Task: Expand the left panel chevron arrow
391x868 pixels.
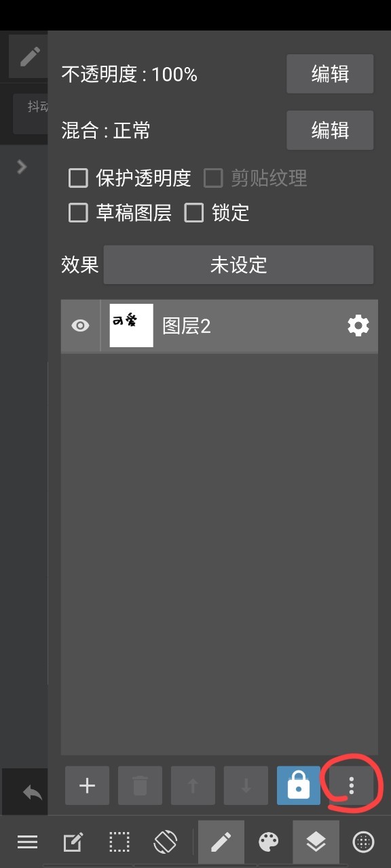Action: coord(22,167)
